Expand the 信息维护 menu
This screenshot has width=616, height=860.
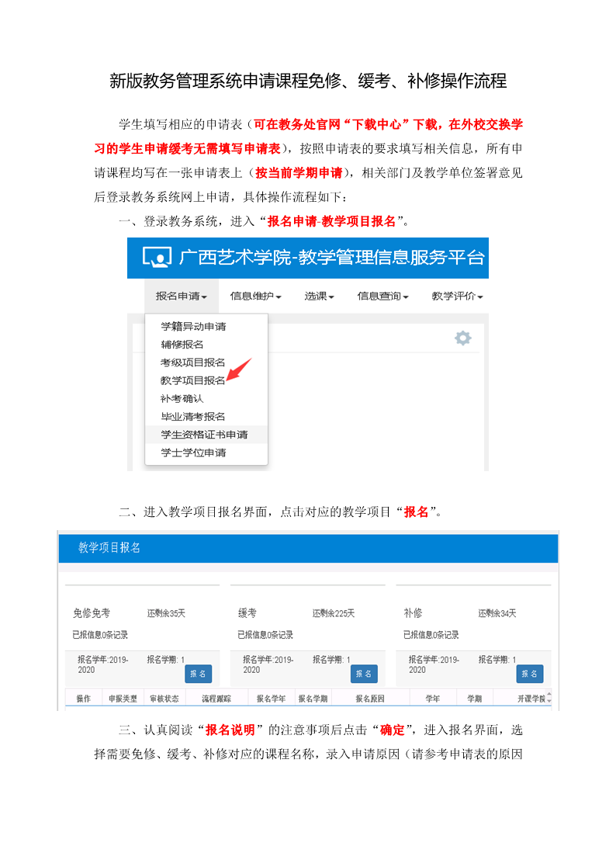point(255,296)
